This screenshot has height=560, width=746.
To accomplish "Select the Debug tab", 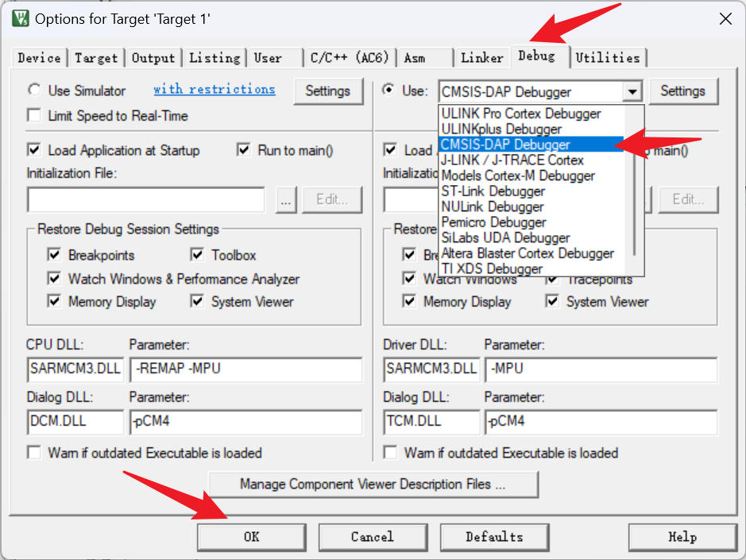I will (x=537, y=56).
